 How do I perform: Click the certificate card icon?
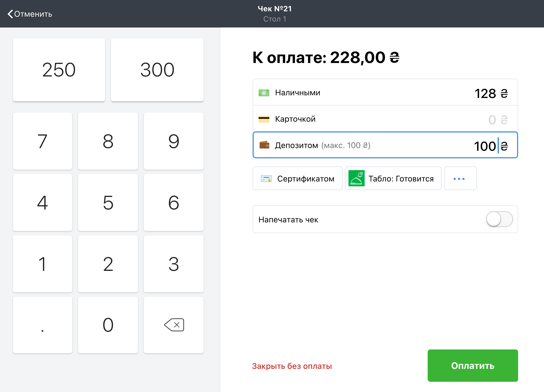266,178
